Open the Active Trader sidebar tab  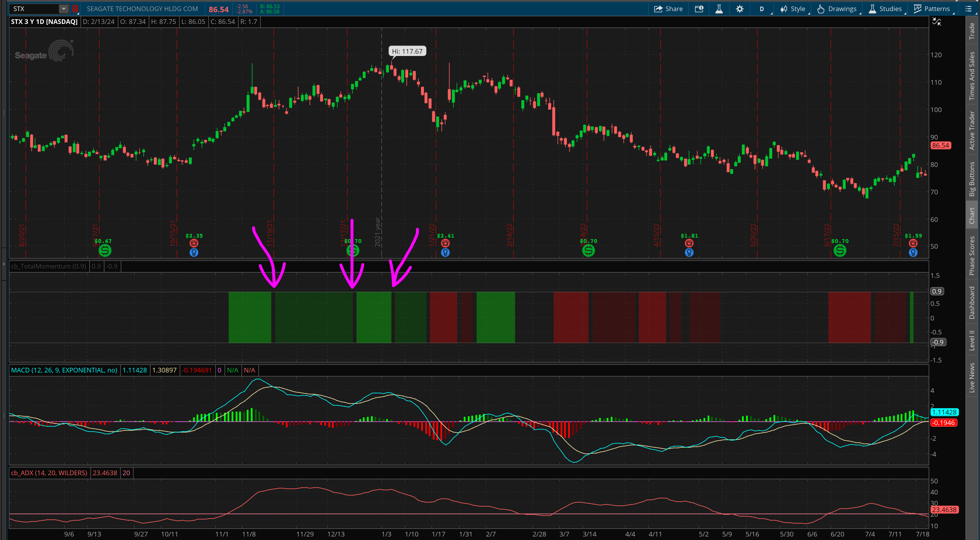[972, 130]
